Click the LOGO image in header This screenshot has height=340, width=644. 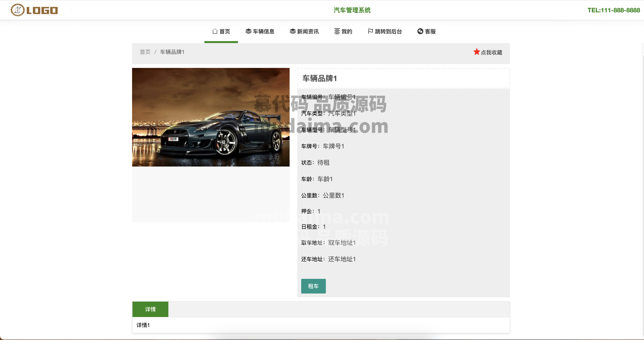34,10
